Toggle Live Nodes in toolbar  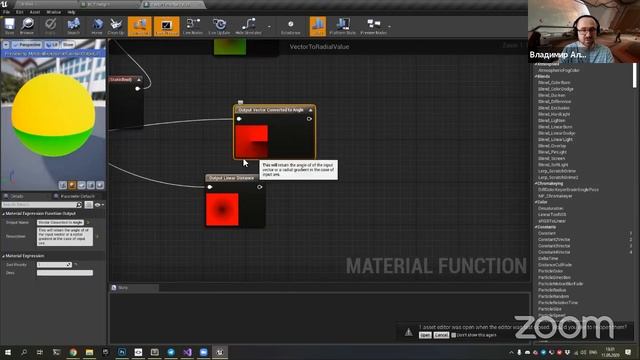[x=193, y=26]
